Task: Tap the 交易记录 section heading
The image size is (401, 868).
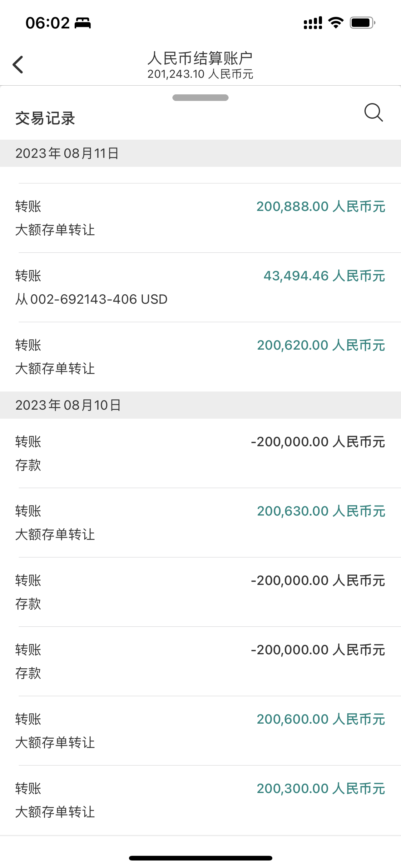Action: tap(45, 119)
